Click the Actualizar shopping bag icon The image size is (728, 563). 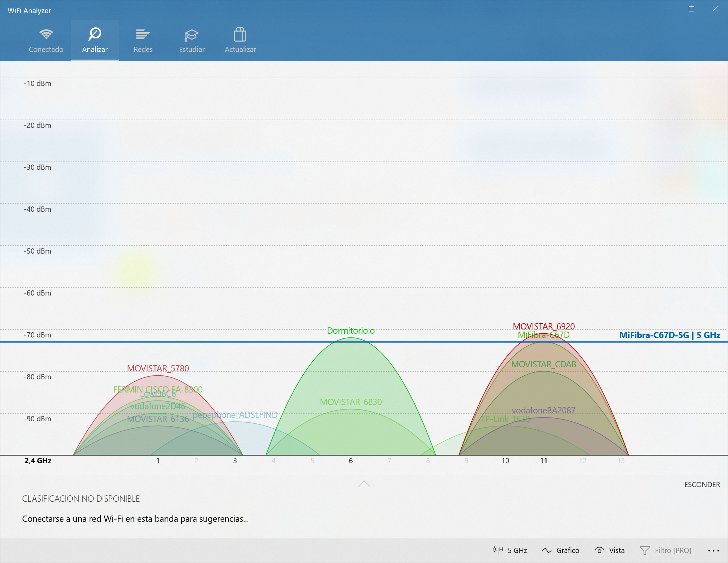240,35
